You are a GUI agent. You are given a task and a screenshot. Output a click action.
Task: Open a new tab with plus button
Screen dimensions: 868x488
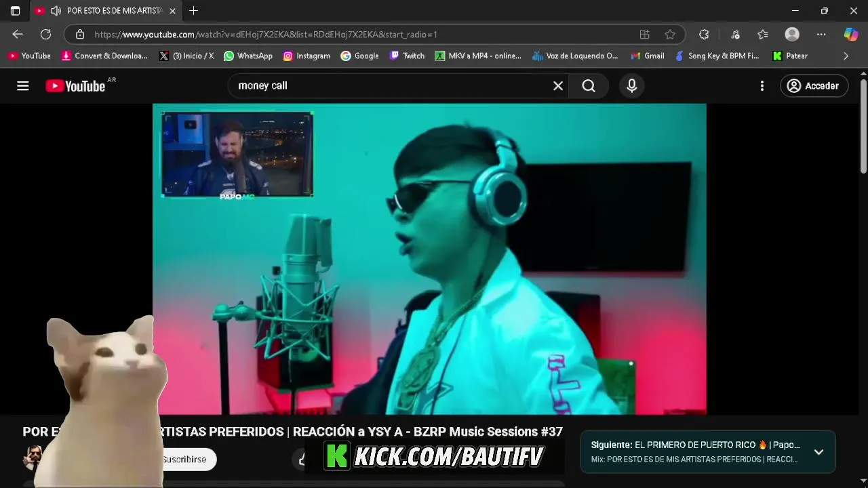click(x=193, y=11)
